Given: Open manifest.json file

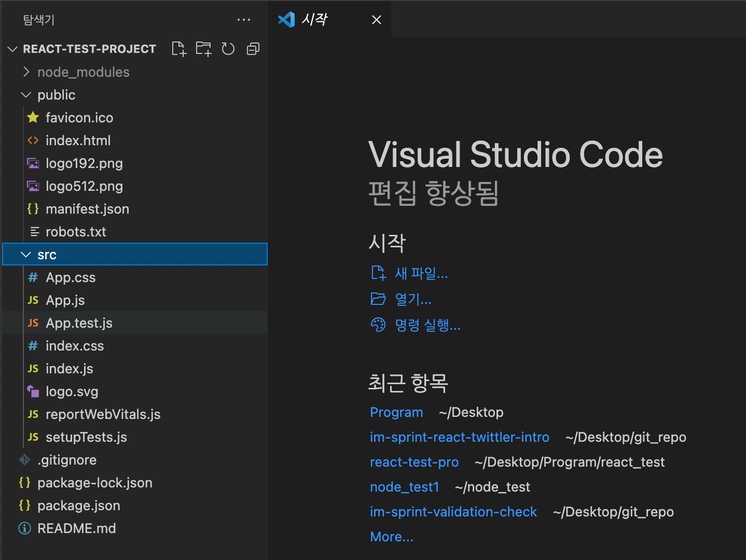Looking at the screenshot, I should pyautogui.click(x=87, y=209).
